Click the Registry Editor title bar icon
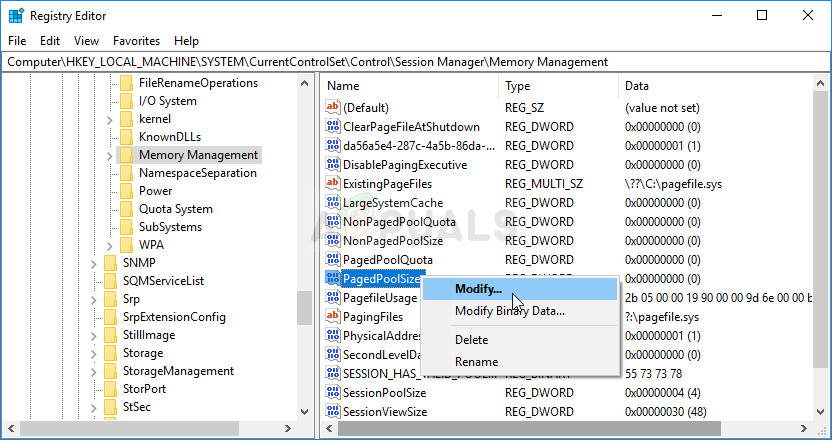 pos(16,16)
